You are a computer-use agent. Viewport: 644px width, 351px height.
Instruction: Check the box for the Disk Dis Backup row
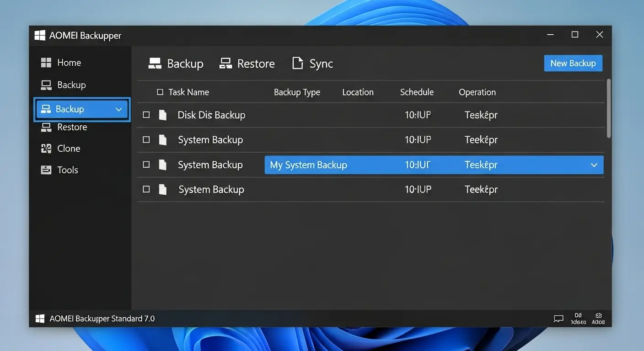(x=146, y=115)
